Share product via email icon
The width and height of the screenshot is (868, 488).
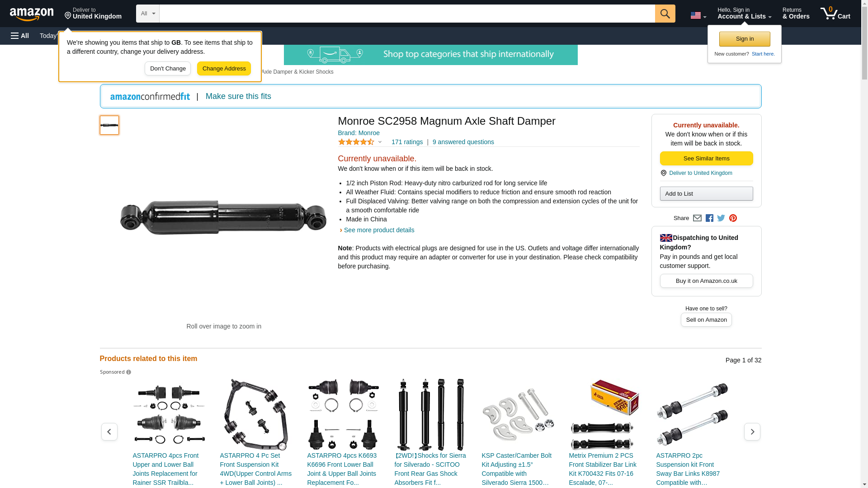pyautogui.click(x=697, y=218)
